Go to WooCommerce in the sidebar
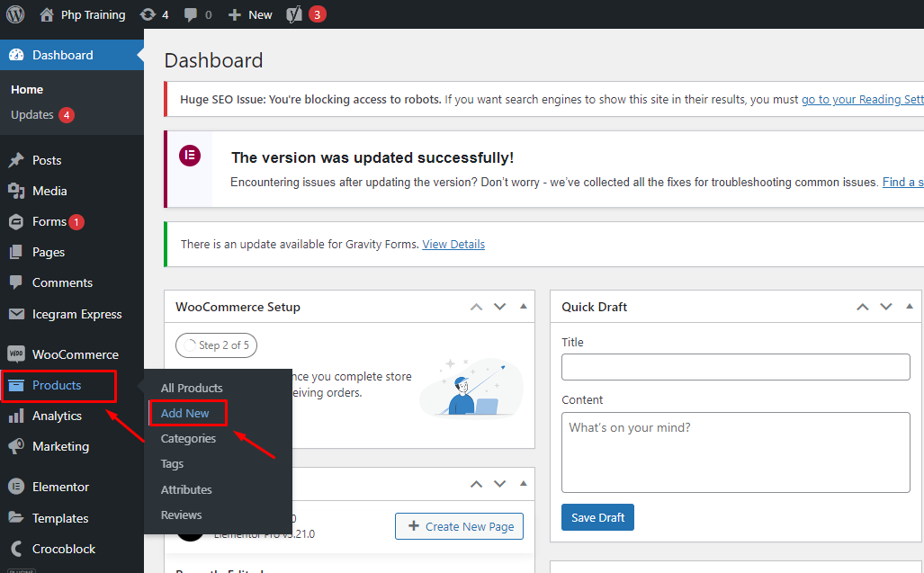 (75, 354)
